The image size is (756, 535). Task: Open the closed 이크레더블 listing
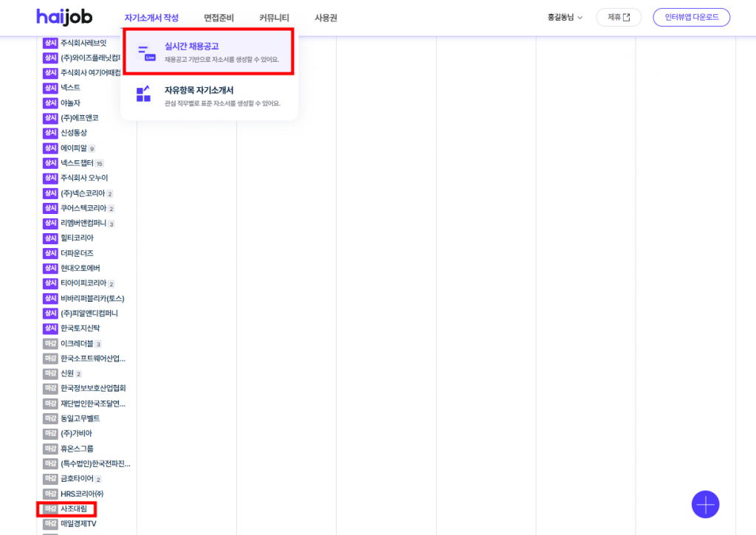point(77,344)
